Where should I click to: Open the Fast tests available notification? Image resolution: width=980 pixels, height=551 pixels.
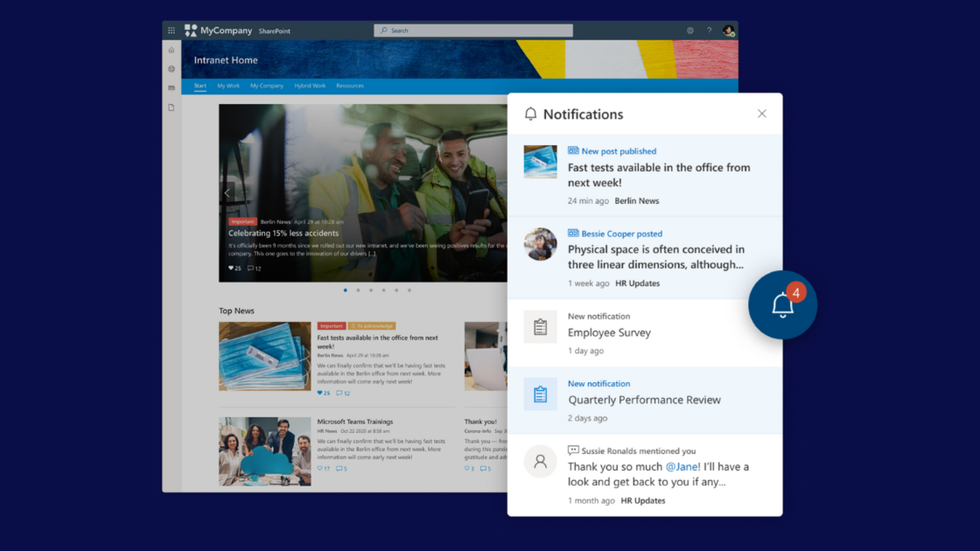[x=645, y=175]
